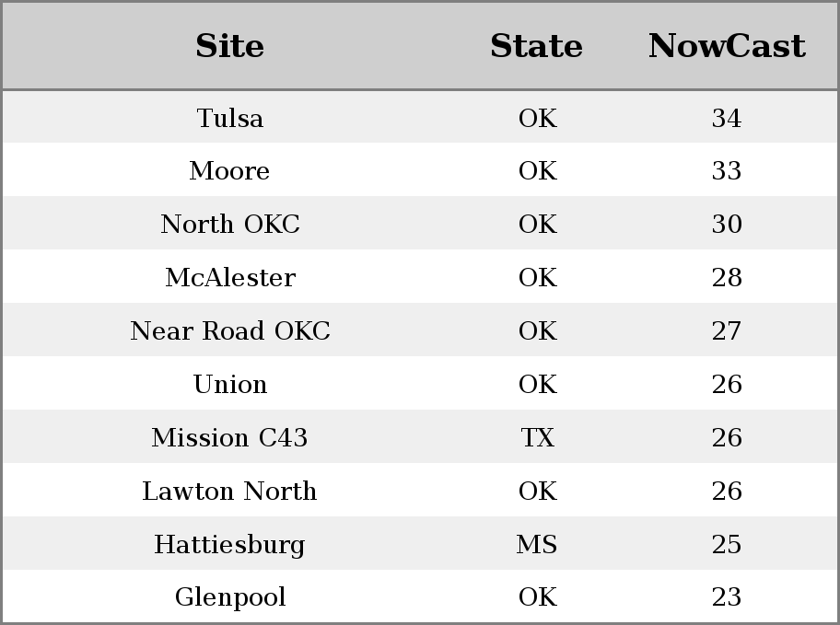Screen dimensions: 840x625
Task: Click the Near Road OKC cell
Action: coord(230,330)
